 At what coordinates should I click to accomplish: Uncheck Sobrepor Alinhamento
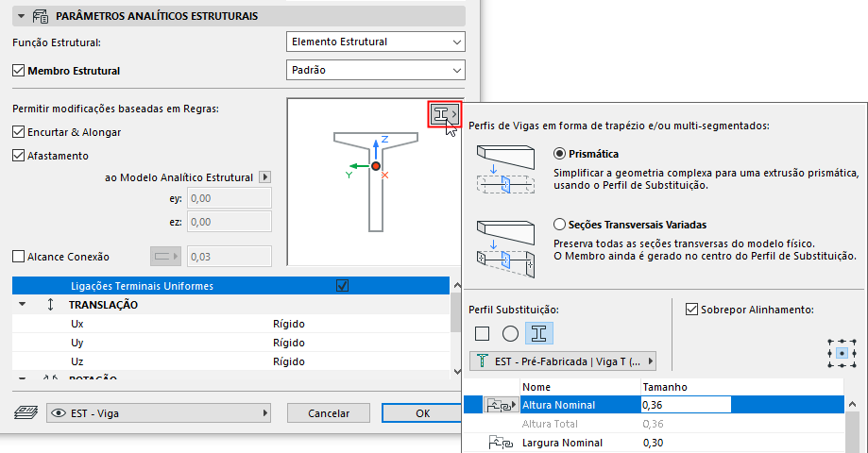tap(691, 310)
